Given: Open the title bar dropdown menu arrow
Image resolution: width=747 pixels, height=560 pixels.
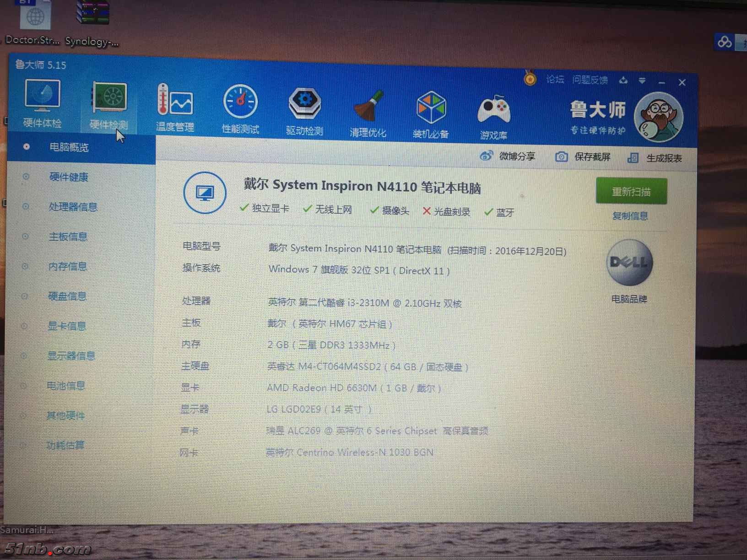Looking at the screenshot, I should [642, 81].
